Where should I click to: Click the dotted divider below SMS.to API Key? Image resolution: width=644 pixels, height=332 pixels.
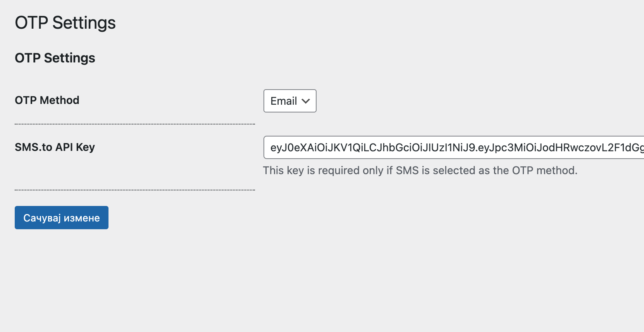135,190
